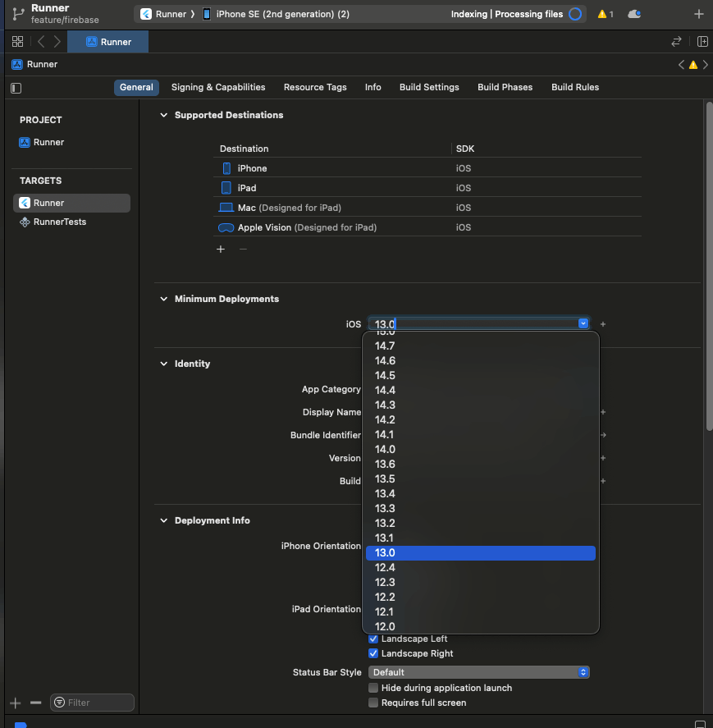Image resolution: width=713 pixels, height=728 pixels.
Task: Open the Status Bar Style dropdown
Action: [x=478, y=672]
